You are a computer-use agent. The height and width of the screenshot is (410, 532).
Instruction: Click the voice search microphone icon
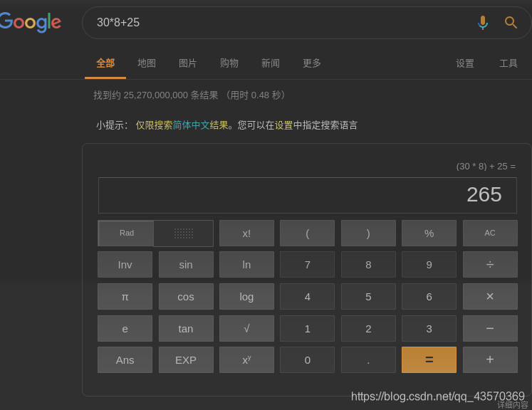(482, 23)
